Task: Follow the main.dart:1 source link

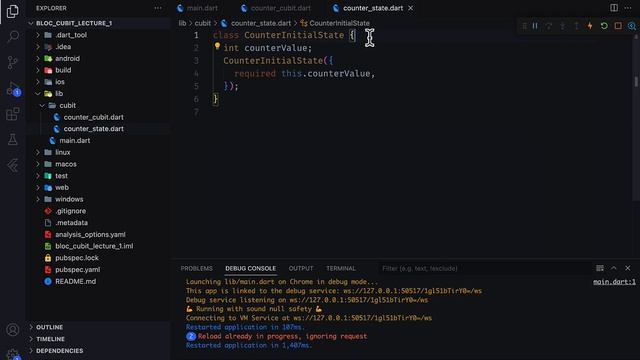Action: pyautogui.click(x=614, y=282)
